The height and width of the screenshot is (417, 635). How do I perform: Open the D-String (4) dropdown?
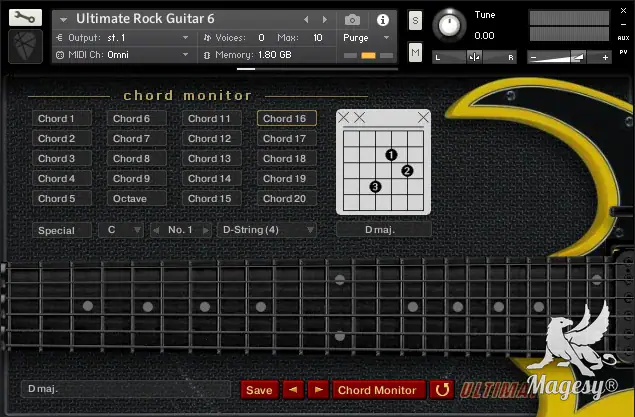click(266, 230)
